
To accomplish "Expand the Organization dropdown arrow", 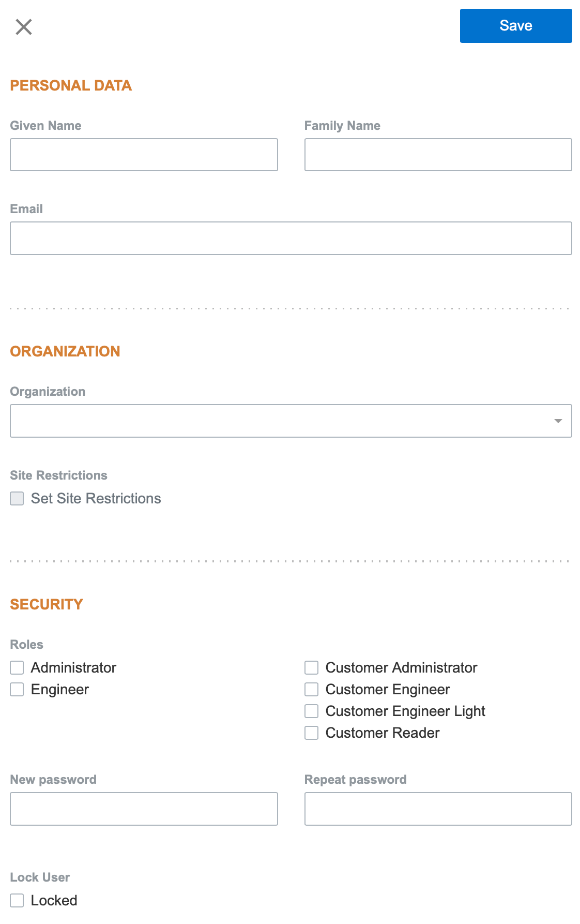I will [558, 421].
